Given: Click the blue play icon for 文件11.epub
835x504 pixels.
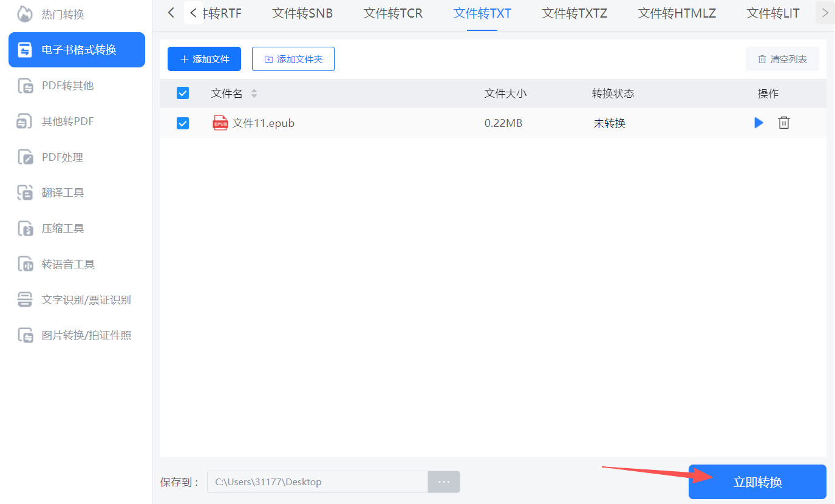Looking at the screenshot, I should click(x=758, y=123).
